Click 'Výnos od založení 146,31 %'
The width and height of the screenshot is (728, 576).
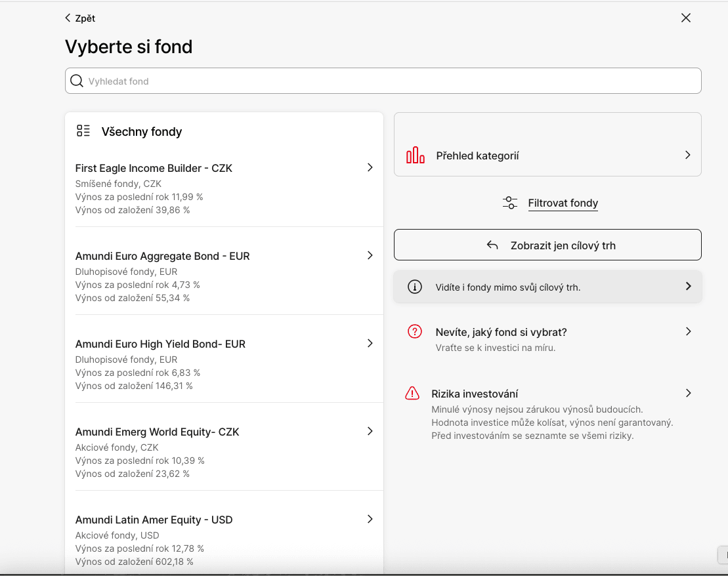point(134,386)
